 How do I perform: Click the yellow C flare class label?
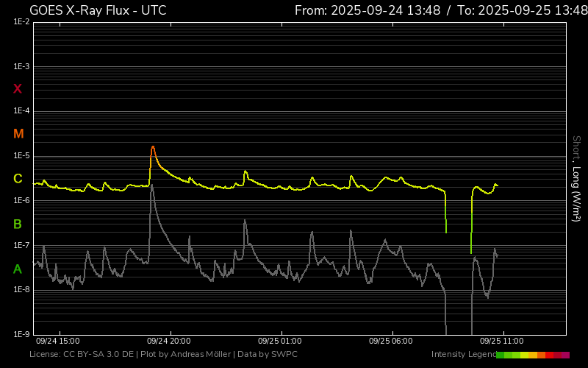click(x=18, y=179)
